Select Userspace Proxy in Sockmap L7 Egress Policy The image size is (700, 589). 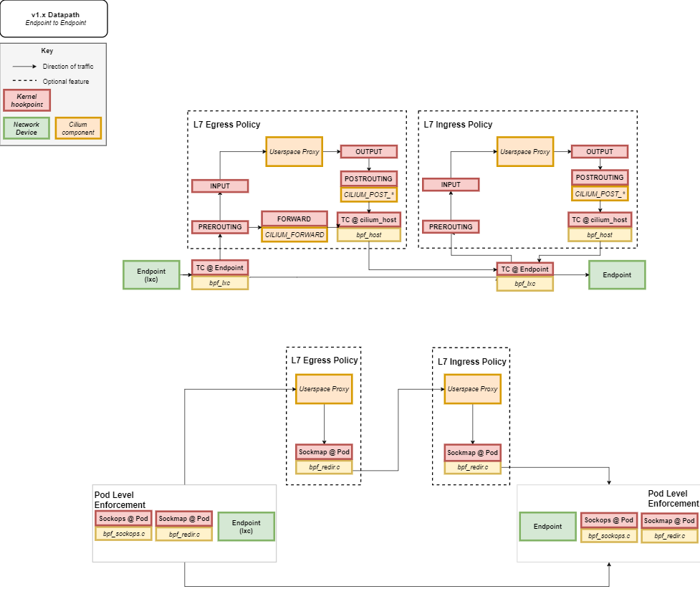[324, 389]
